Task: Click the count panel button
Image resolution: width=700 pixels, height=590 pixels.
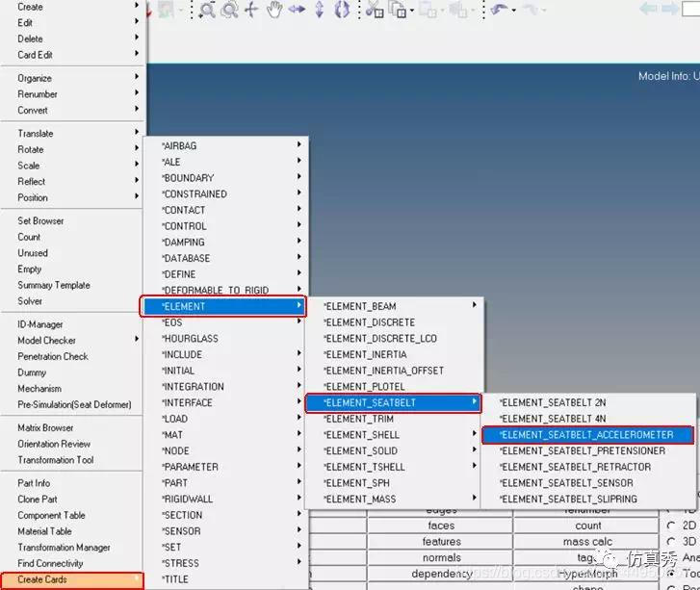Action: tap(586, 526)
